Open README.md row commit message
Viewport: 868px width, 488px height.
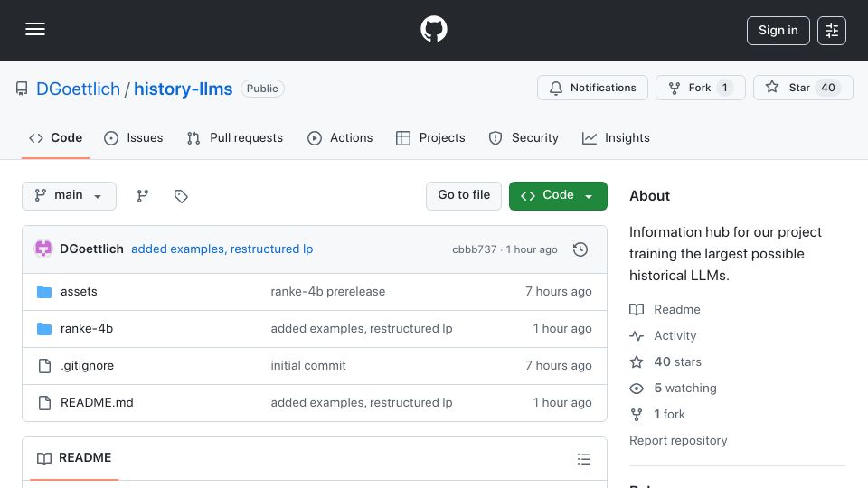[x=362, y=403]
